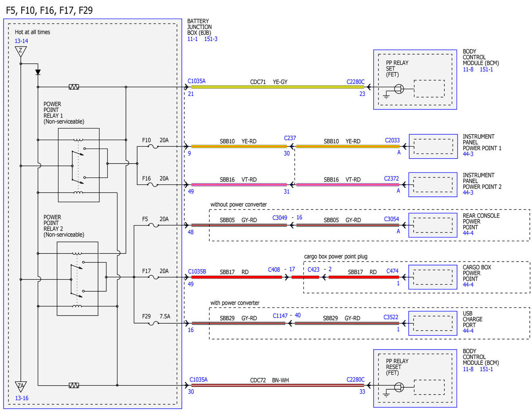532x411 pixels.
Task: Follow 44-4 link under Rear Console Power Point
Action: [468, 233]
